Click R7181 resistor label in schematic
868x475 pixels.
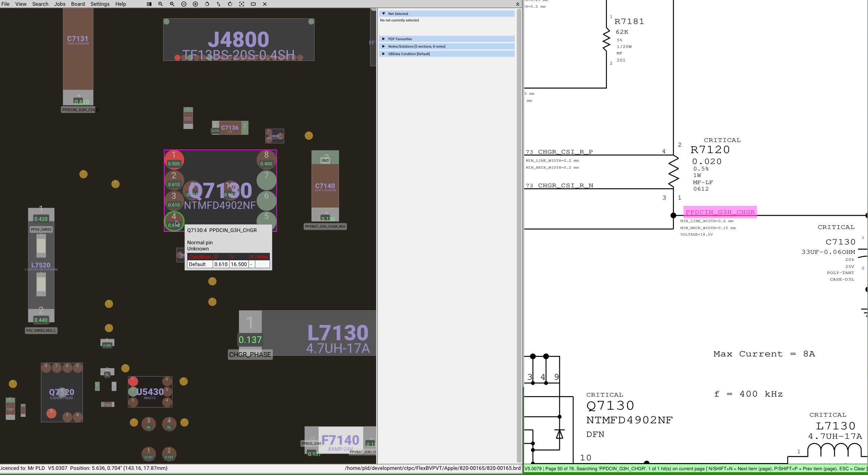629,21
